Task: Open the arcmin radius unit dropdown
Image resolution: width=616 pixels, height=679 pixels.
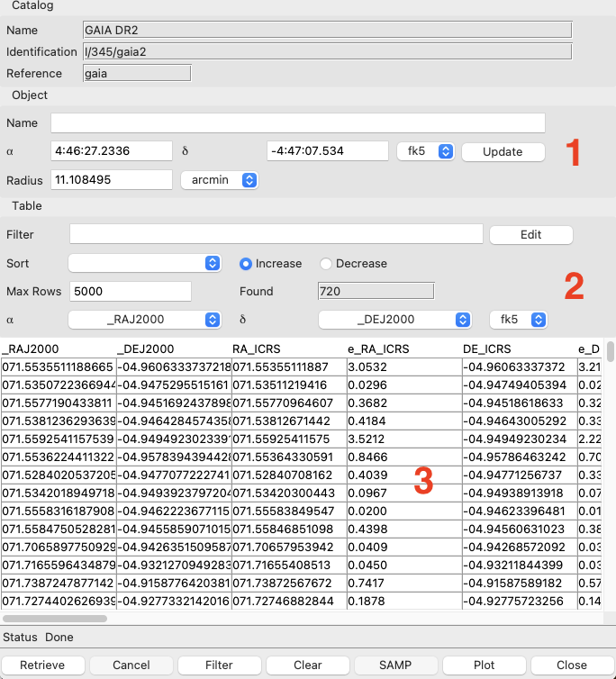Action: pyautogui.click(x=220, y=180)
